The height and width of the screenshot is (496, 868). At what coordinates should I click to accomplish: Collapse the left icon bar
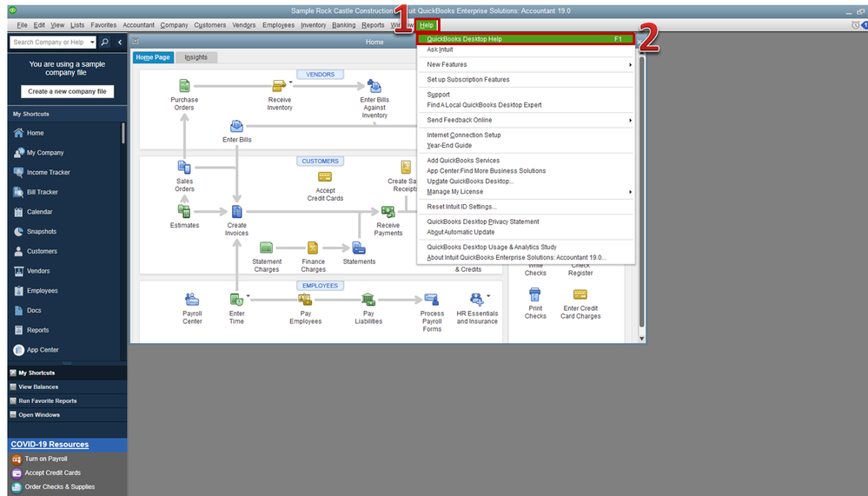tap(120, 42)
